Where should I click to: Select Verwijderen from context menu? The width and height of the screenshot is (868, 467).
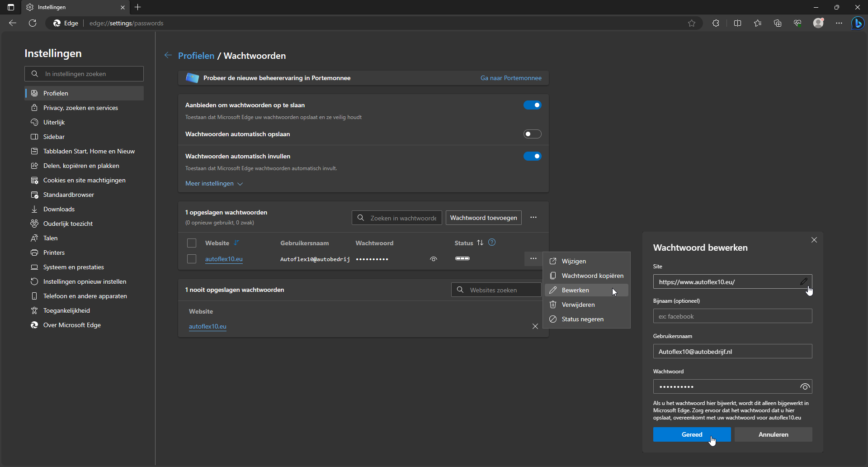pyautogui.click(x=578, y=305)
